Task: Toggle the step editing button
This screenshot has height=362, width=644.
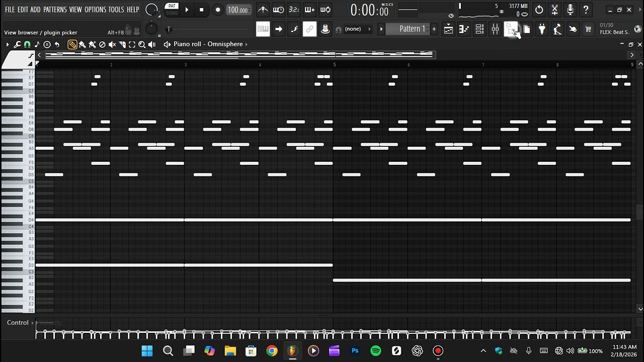Action: tap(294, 29)
